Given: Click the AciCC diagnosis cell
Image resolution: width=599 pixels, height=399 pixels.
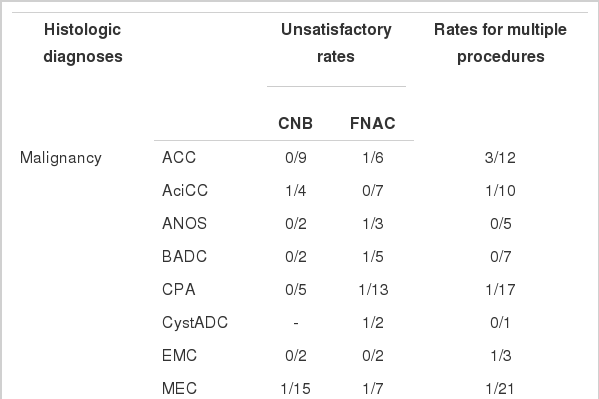Looking at the screenshot, I should [x=185, y=190].
